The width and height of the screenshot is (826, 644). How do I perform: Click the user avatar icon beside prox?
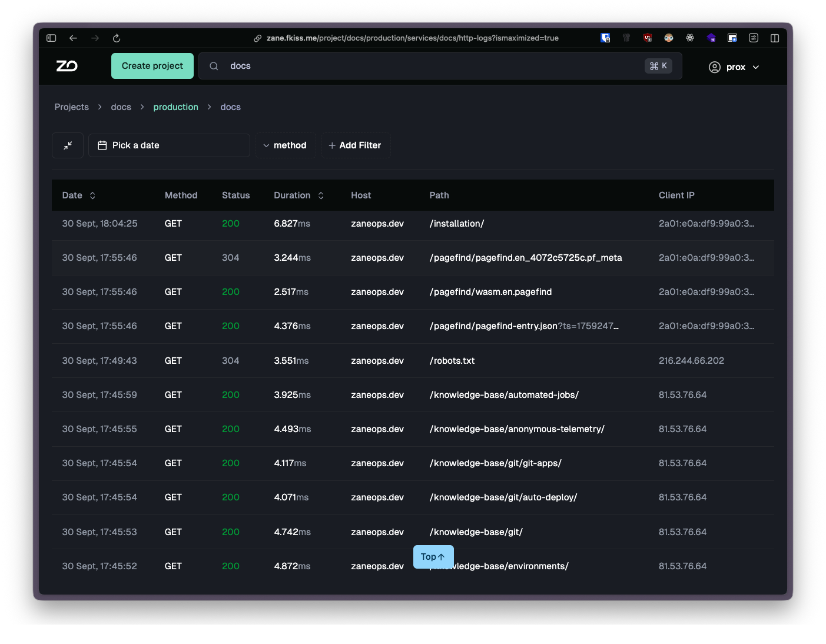coord(714,67)
